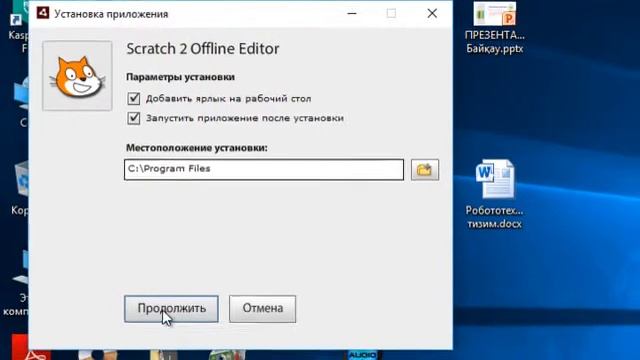
Task: Click the Adobe AIR installer title icon
Action: [43, 13]
